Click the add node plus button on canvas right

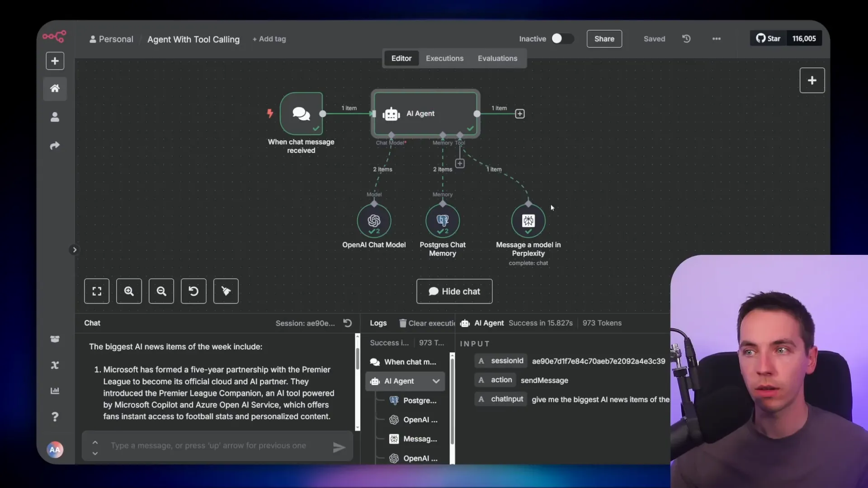point(812,80)
